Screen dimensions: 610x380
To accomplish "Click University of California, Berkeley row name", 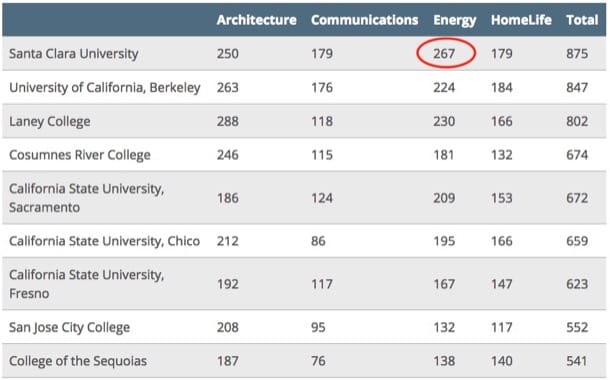I will coord(105,88).
